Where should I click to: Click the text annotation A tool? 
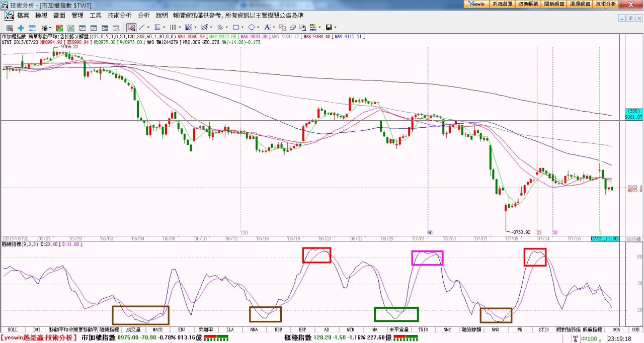(x=267, y=27)
